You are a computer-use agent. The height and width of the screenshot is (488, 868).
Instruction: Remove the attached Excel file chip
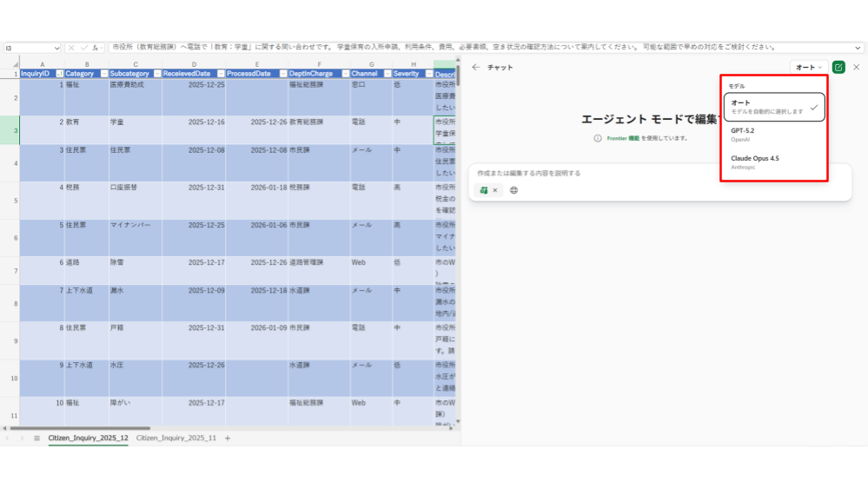pos(495,190)
